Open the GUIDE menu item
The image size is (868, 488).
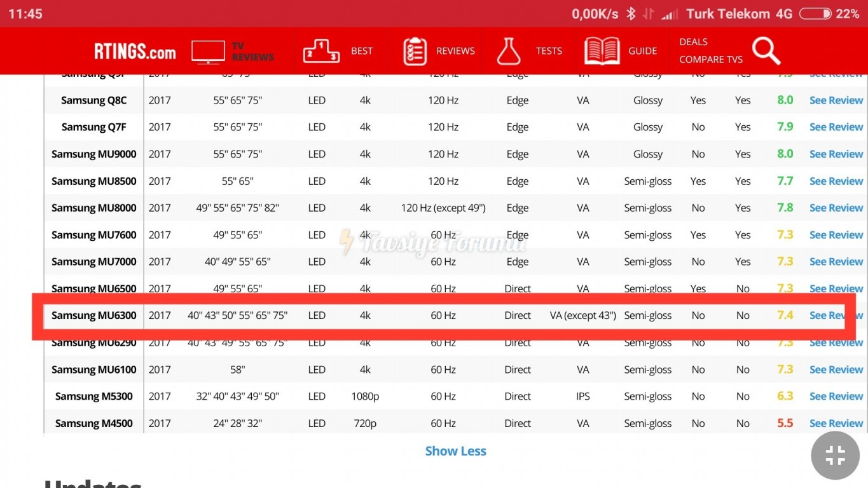tap(643, 51)
